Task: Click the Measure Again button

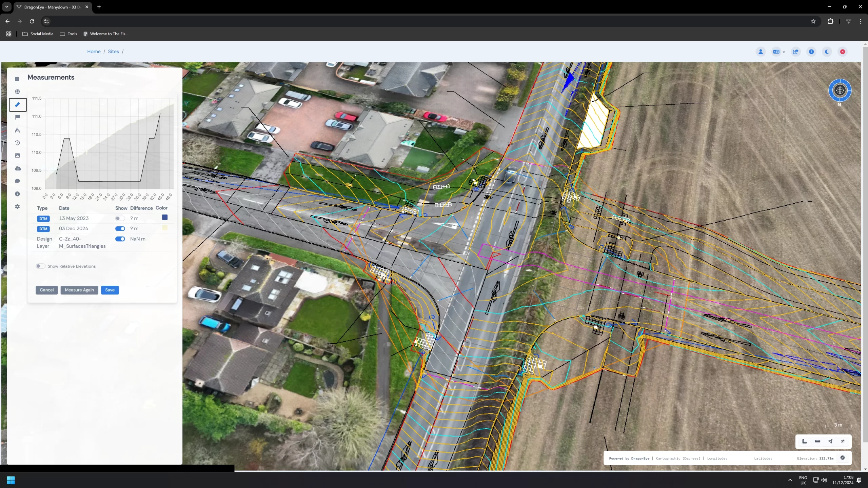Action: 79,290
